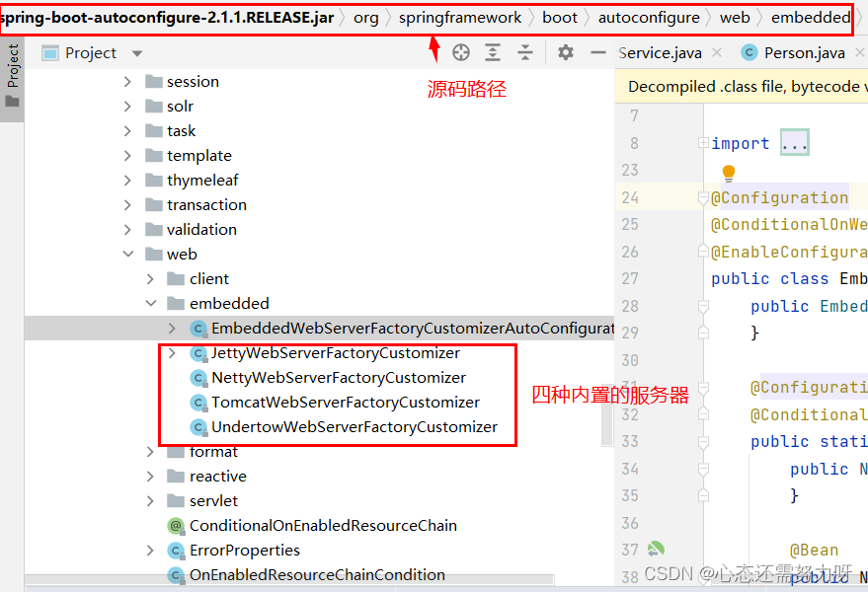The image size is (868, 592).
Task: Click the Expand All icon in Project toolbar
Action: [x=493, y=52]
